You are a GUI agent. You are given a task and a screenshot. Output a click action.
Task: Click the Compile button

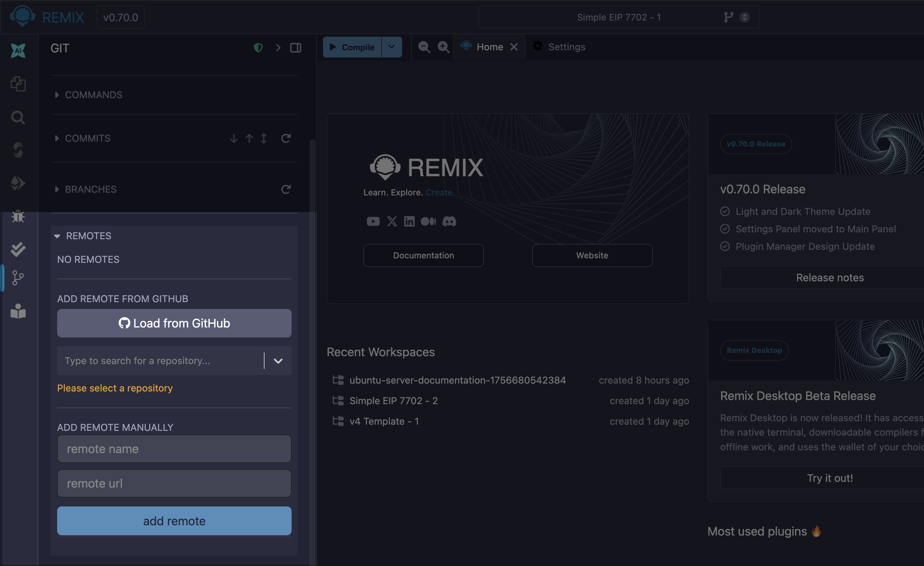click(352, 47)
